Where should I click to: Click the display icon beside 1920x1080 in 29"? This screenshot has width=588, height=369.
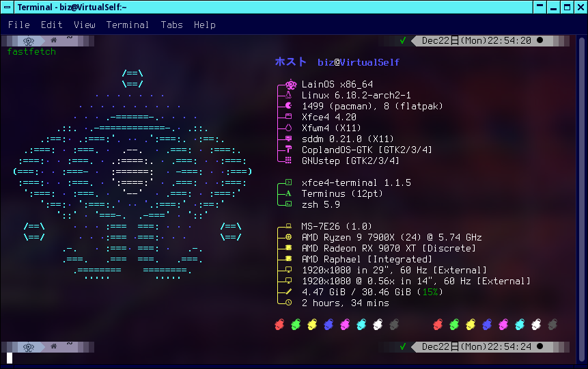click(x=288, y=269)
